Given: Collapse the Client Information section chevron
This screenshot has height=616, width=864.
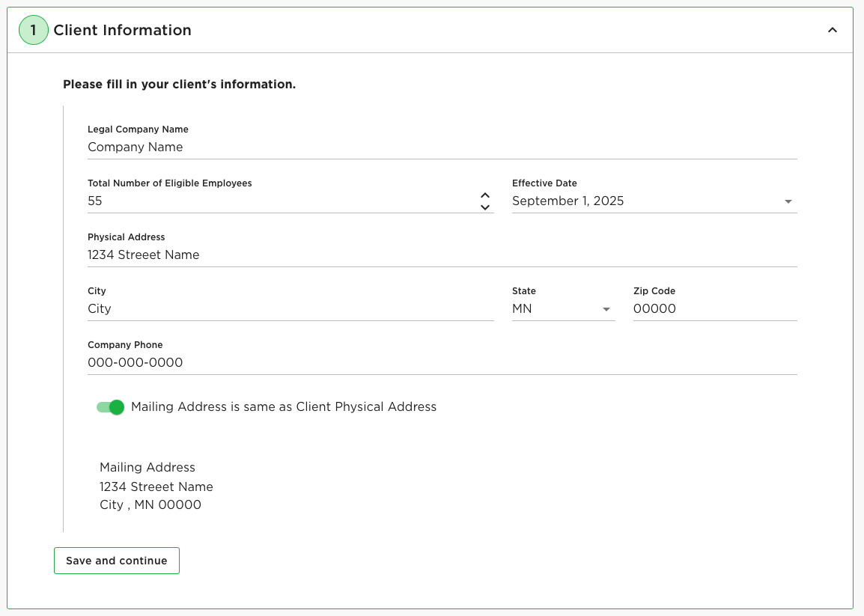Looking at the screenshot, I should 832,30.
